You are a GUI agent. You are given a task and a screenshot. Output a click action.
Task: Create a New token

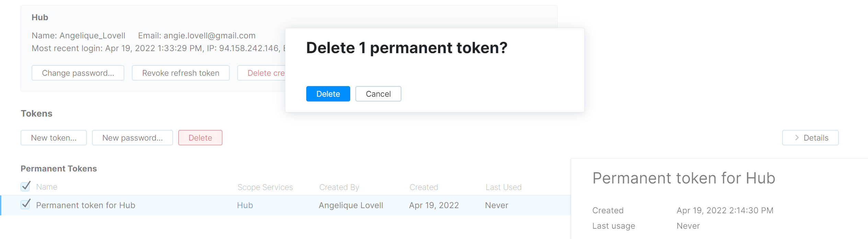54,138
